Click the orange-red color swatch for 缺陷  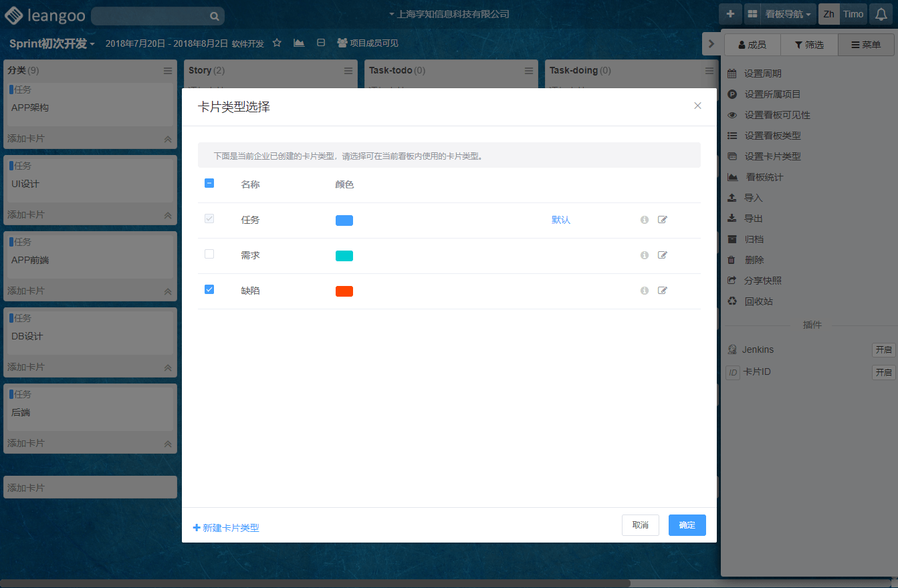344,291
